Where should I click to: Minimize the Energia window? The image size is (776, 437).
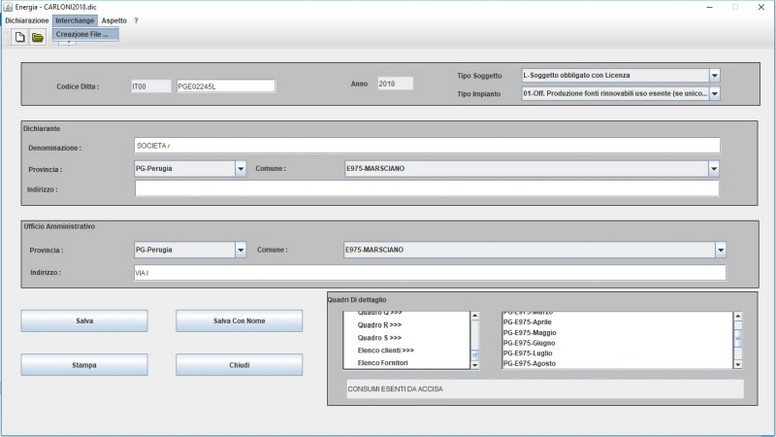[710, 7]
